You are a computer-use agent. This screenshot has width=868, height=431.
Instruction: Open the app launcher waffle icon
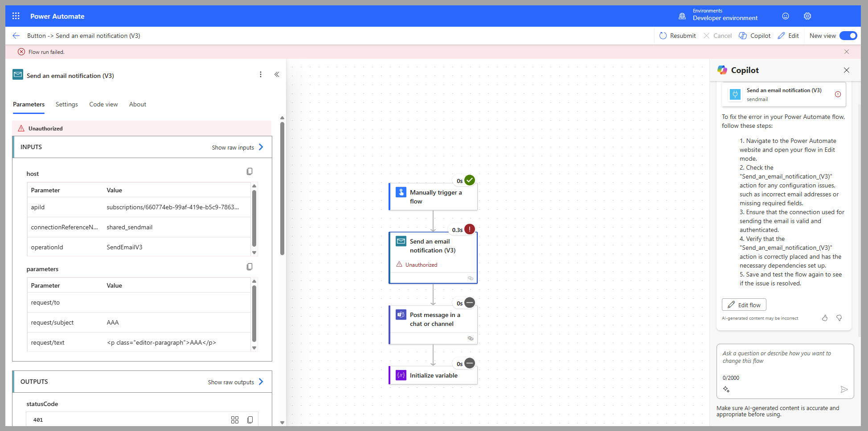[16, 16]
